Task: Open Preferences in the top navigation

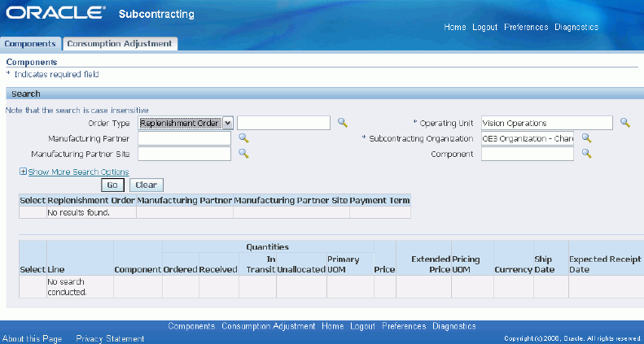Action: coord(526,27)
